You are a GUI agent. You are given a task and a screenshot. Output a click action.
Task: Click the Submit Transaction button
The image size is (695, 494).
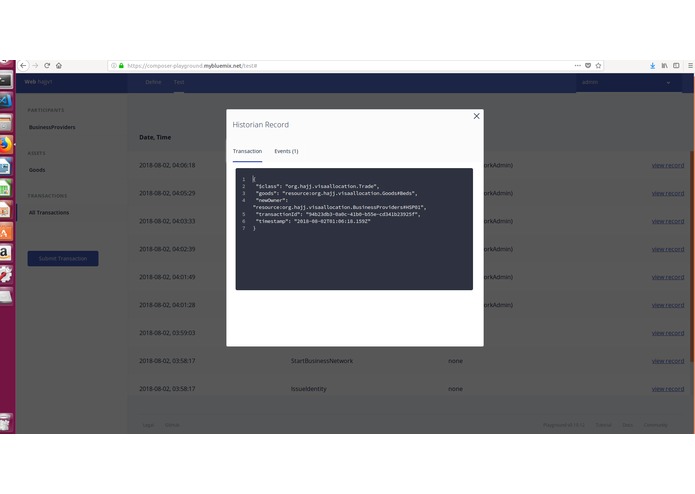point(63,258)
